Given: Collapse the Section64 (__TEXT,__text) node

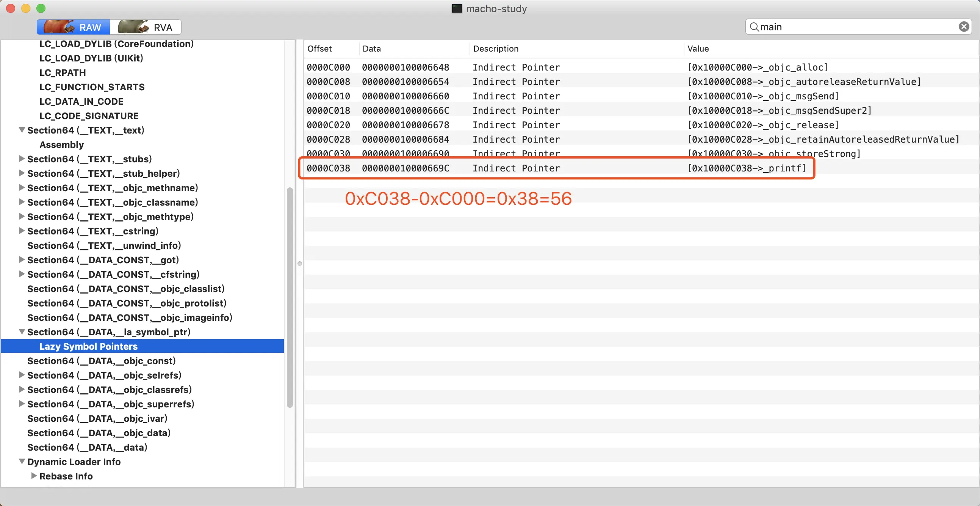Looking at the screenshot, I should [22, 130].
